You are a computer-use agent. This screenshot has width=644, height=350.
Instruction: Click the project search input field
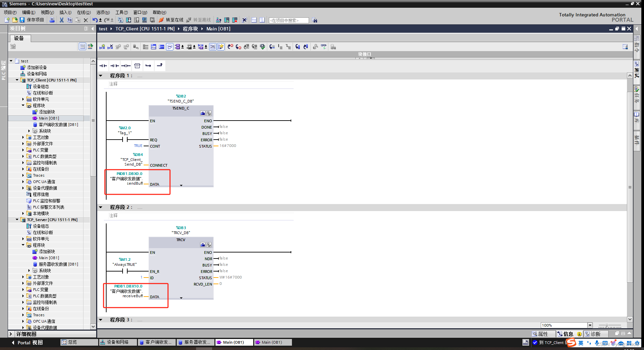tap(289, 20)
